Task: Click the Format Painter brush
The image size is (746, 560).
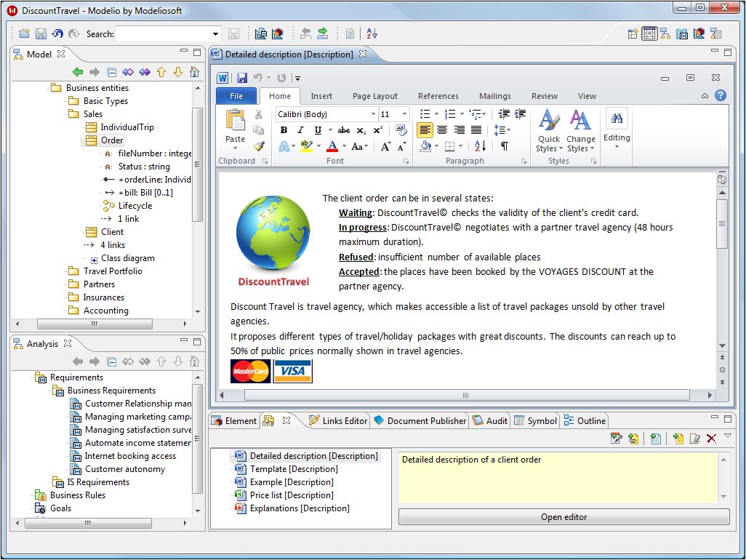Action: (258, 146)
